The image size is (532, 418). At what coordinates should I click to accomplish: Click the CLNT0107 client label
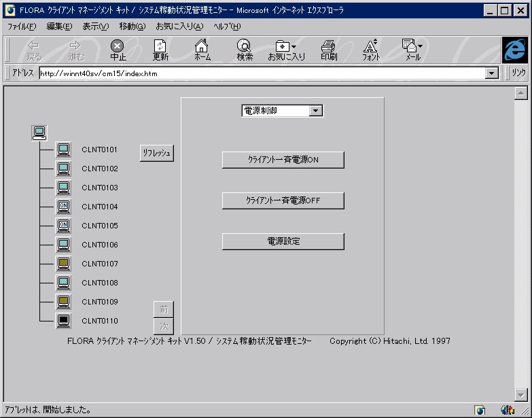click(x=100, y=264)
